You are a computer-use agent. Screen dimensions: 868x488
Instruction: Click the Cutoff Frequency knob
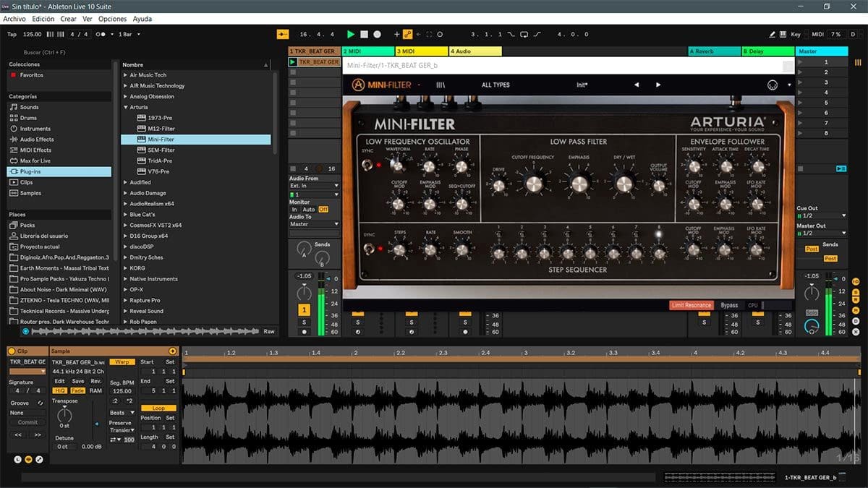coord(533,184)
